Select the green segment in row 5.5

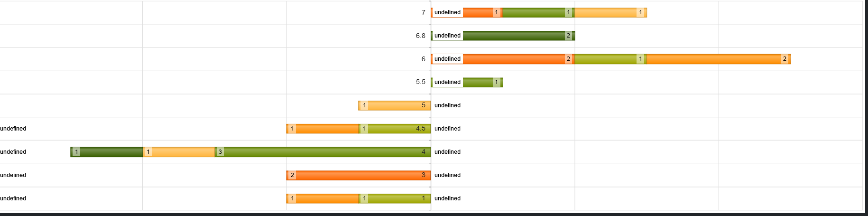[479, 82]
